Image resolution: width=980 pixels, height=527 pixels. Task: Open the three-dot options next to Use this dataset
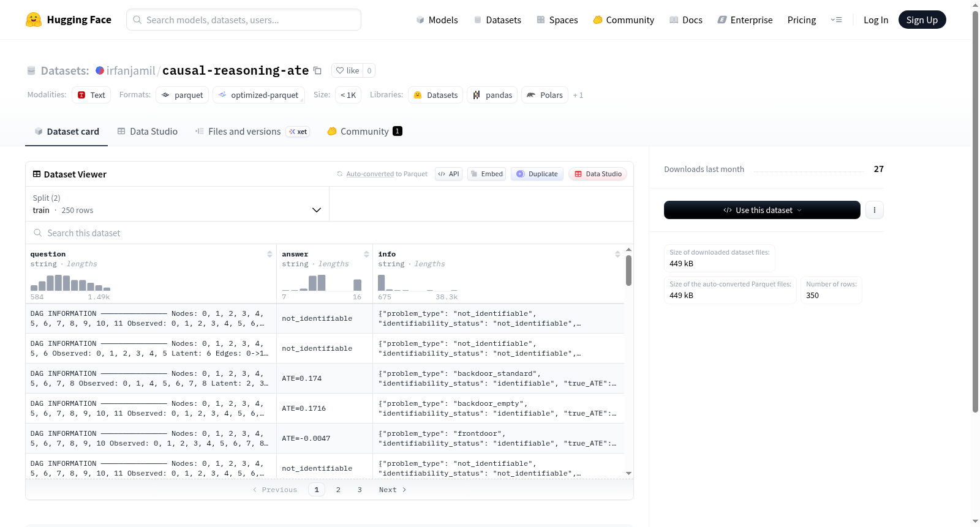pyautogui.click(x=875, y=210)
